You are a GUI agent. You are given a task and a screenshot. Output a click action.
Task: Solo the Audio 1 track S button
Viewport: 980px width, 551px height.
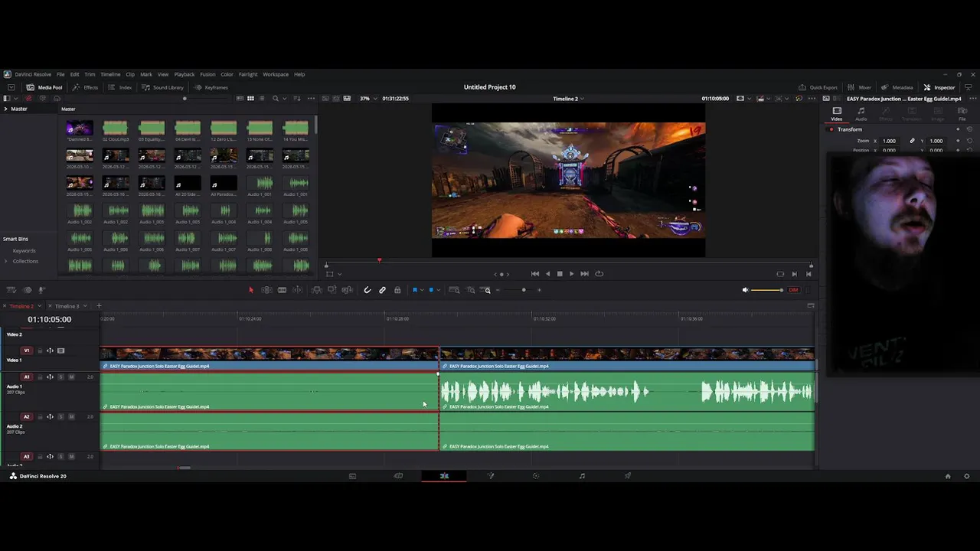click(61, 377)
